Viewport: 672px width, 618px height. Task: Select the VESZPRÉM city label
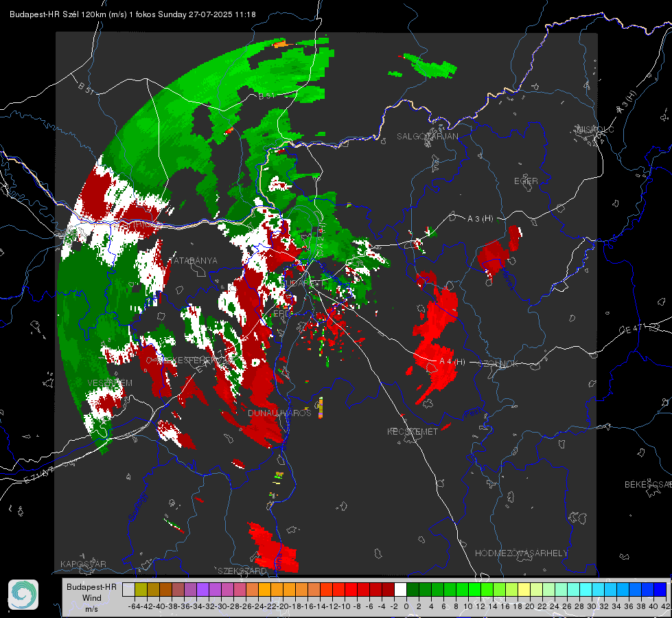(x=110, y=382)
